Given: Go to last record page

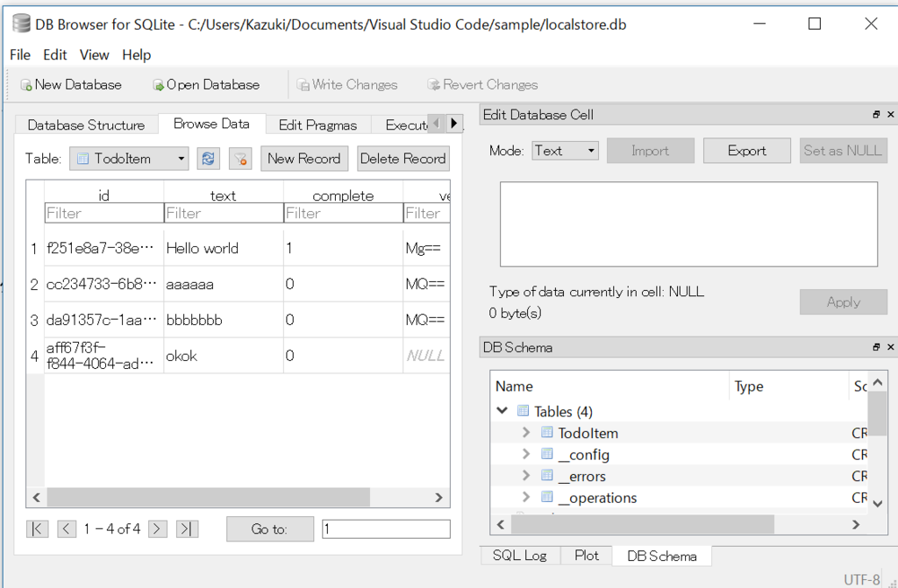Looking at the screenshot, I should (x=187, y=529).
